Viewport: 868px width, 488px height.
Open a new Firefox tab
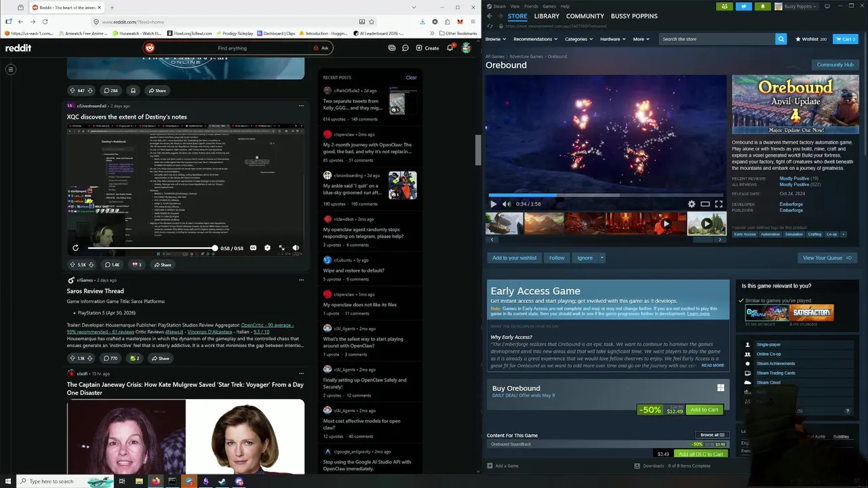click(111, 7)
